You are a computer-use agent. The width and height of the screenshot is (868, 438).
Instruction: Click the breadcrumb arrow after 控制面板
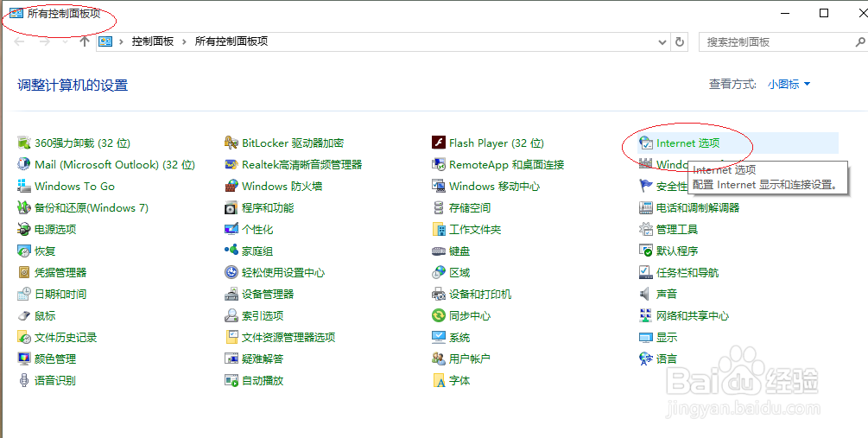pyautogui.click(x=185, y=41)
